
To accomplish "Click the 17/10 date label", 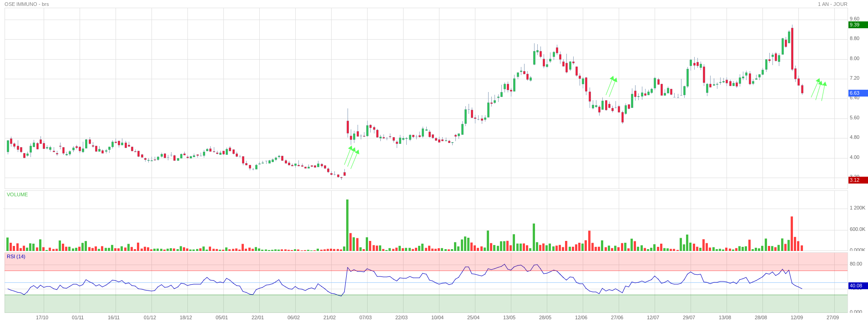I will click(x=42, y=318).
